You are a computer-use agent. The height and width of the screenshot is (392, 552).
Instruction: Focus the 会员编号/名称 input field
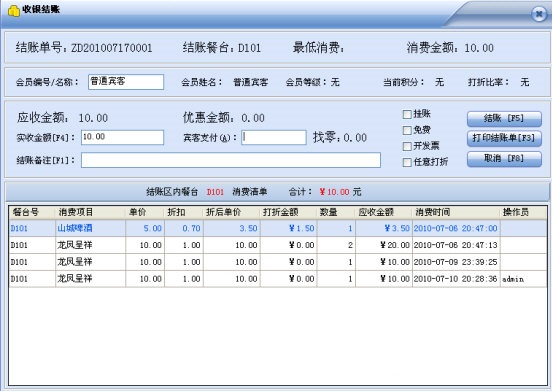pos(126,82)
